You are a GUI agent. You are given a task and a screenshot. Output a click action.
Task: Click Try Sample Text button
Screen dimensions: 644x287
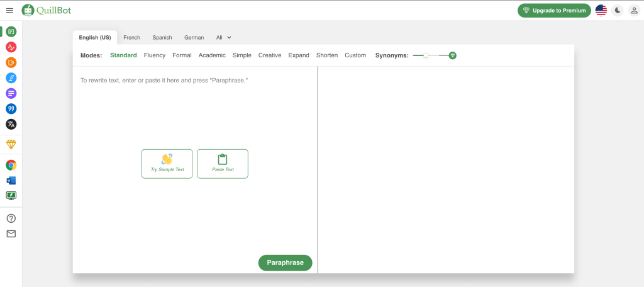(x=167, y=164)
